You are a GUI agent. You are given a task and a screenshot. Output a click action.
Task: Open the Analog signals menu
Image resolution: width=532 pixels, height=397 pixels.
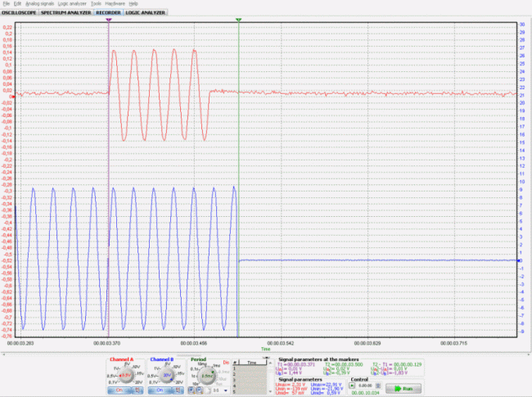[x=38, y=4]
